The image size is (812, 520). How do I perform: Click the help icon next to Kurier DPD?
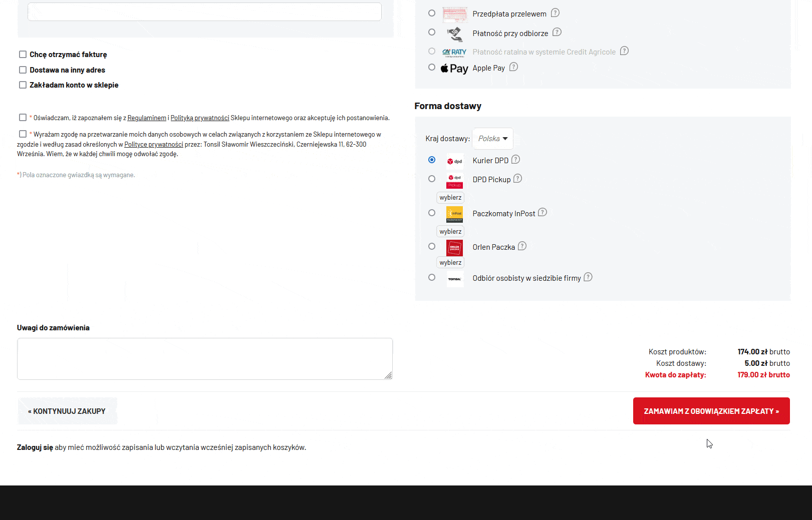point(515,160)
